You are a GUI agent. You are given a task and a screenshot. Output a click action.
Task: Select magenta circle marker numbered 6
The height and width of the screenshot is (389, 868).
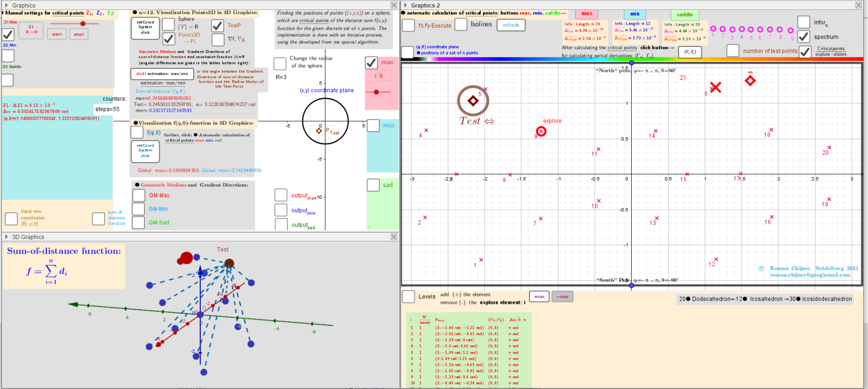tap(760, 29)
